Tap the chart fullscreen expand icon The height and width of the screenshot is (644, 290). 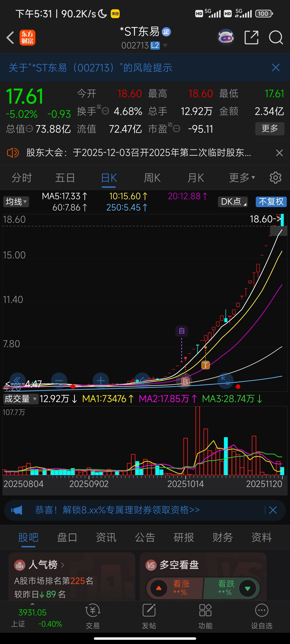225,381
